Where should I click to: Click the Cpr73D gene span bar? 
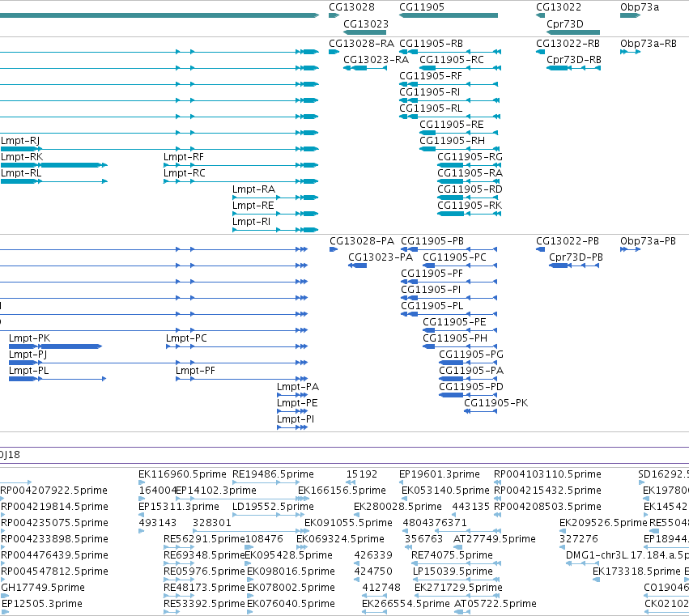pyautogui.click(x=573, y=32)
